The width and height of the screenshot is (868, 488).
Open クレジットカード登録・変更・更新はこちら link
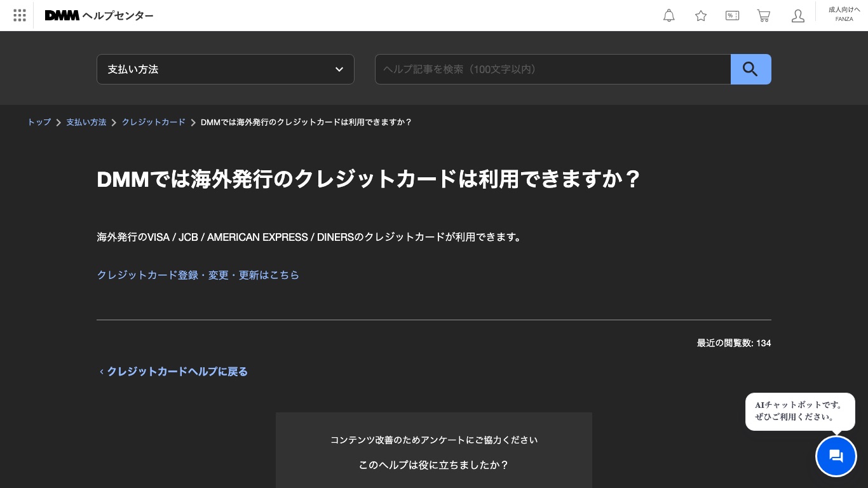[x=198, y=275]
